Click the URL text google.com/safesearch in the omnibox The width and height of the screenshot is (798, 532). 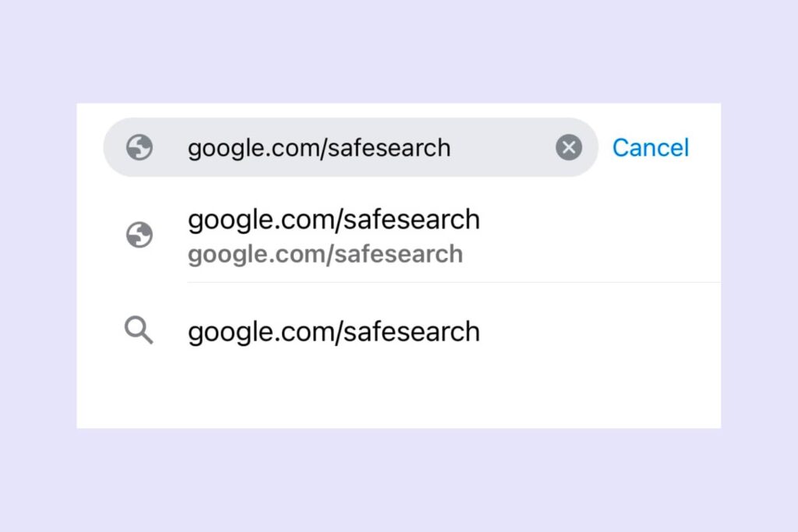click(x=320, y=148)
